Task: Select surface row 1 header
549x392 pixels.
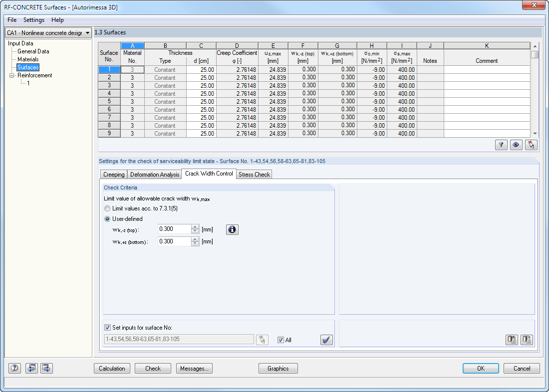Action: pyautogui.click(x=109, y=70)
